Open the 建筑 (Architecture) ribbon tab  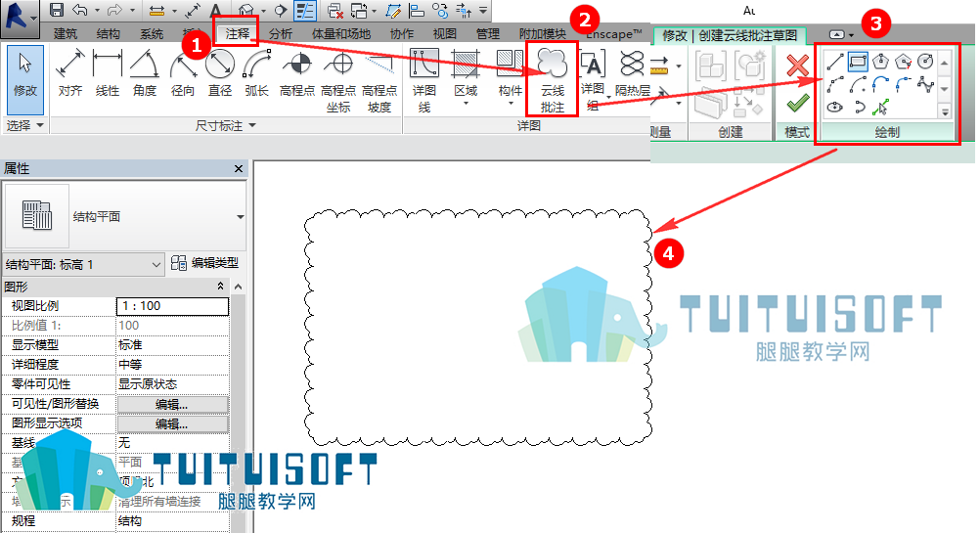click(x=66, y=34)
